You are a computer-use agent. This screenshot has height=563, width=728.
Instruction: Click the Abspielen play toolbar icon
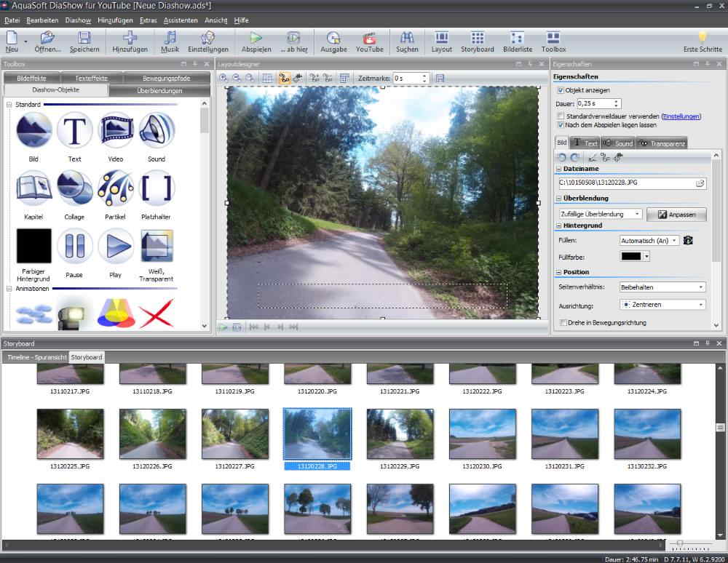coord(256,39)
